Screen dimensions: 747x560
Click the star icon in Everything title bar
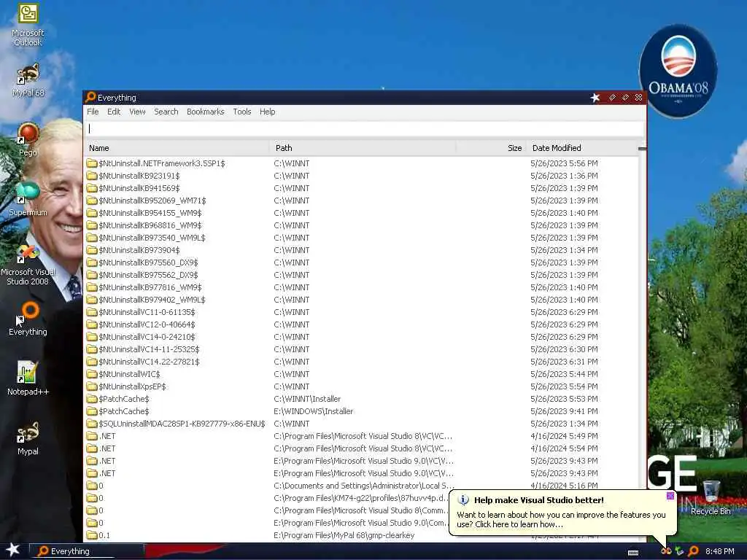pos(595,98)
